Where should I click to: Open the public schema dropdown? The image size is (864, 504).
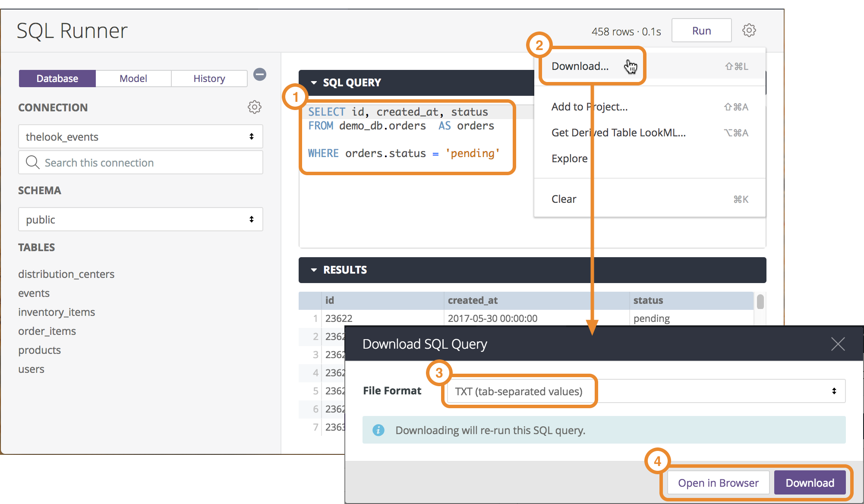coord(140,220)
